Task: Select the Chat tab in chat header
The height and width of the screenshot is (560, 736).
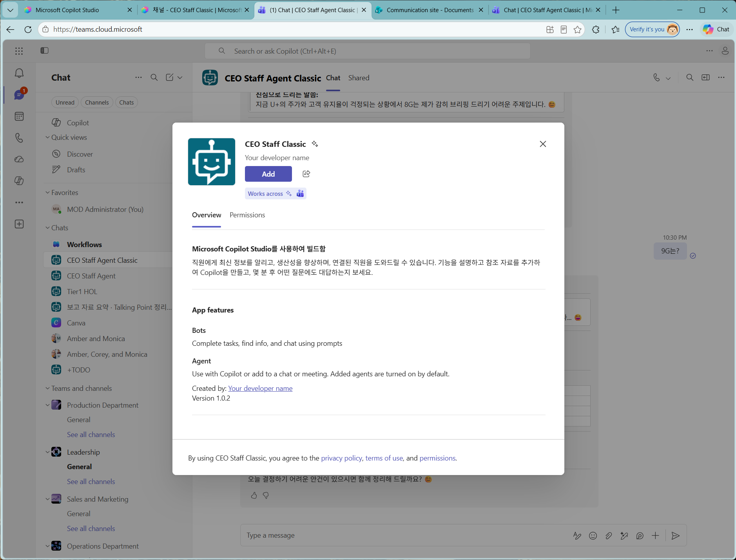Action: pos(333,78)
